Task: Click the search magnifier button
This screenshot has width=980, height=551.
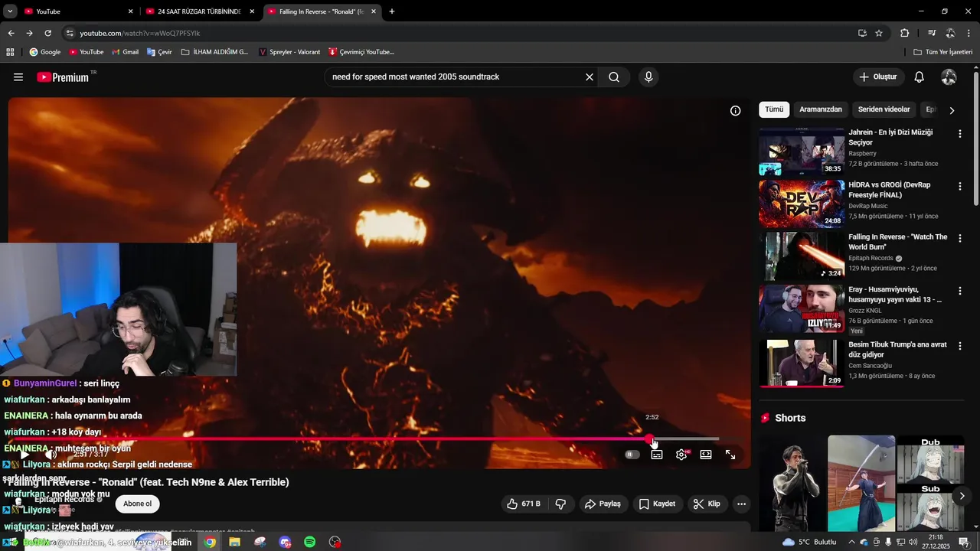Action: 614,77
